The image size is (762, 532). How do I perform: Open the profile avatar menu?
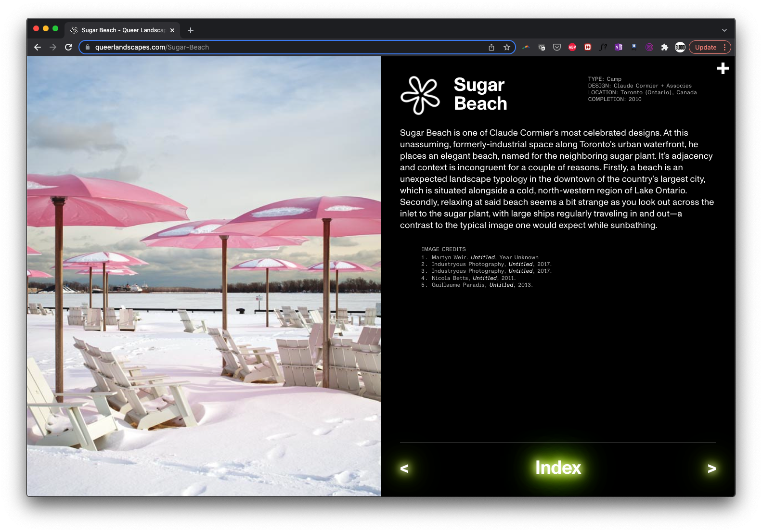(x=680, y=47)
